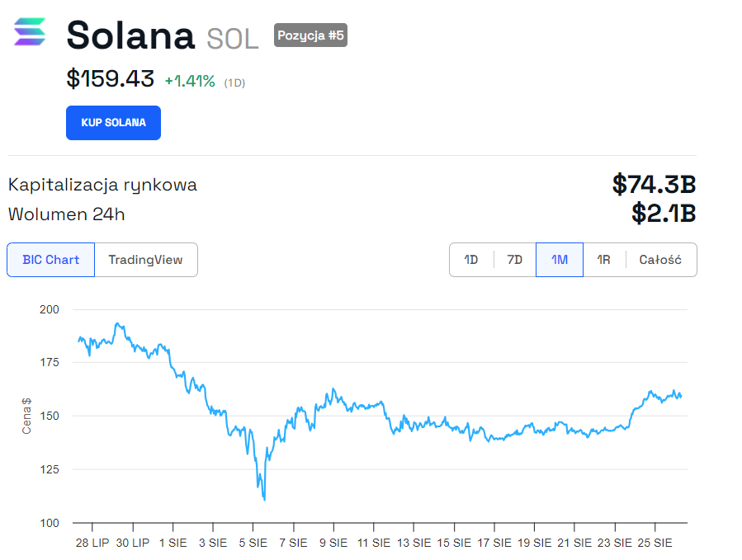Click the KUP SOLANA button
Image resolution: width=742 pixels, height=560 pixels.
tap(113, 123)
